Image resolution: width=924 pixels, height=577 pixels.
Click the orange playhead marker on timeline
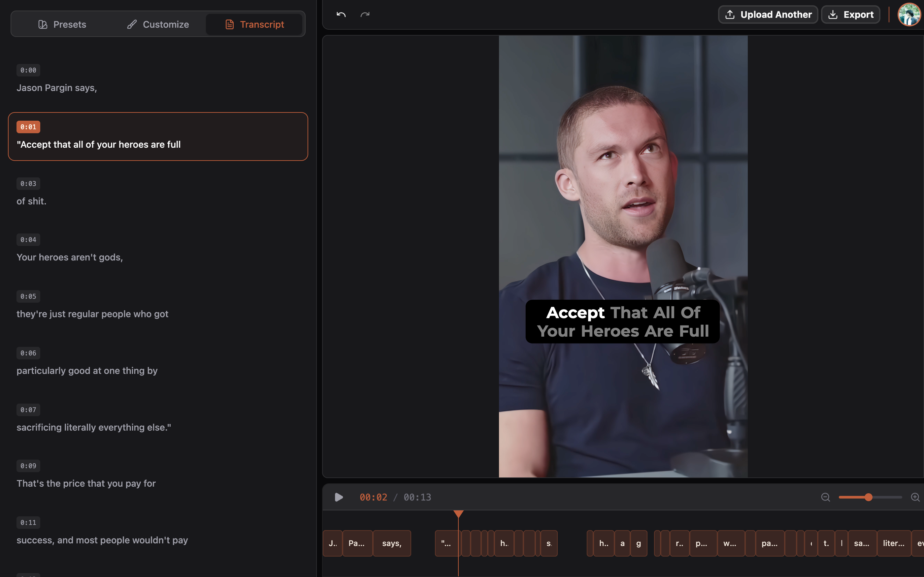point(458,514)
